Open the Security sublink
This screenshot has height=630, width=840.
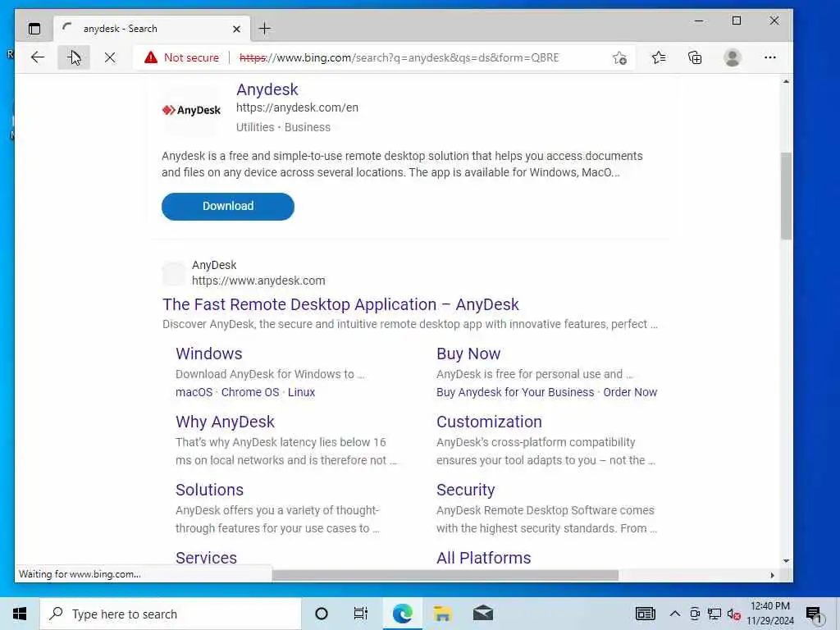[466, 490]
